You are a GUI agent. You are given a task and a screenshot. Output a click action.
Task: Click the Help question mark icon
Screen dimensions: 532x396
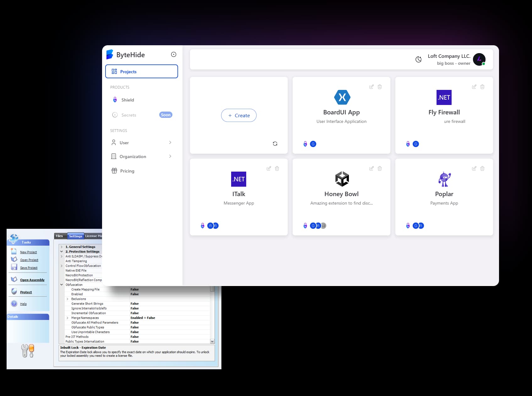click(x=14, y=304)
